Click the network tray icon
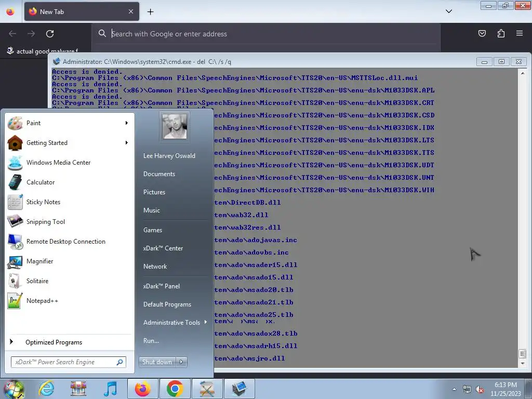This screenshot has height=399, width=532. click(x=467, y=390)
